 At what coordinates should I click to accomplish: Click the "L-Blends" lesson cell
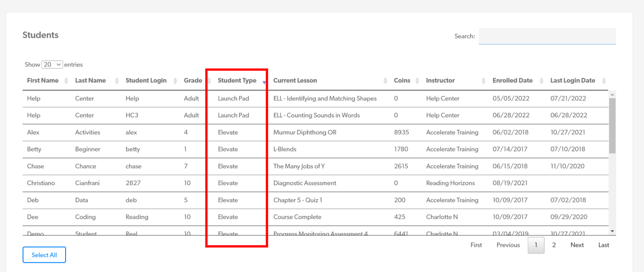click(285, 149)
